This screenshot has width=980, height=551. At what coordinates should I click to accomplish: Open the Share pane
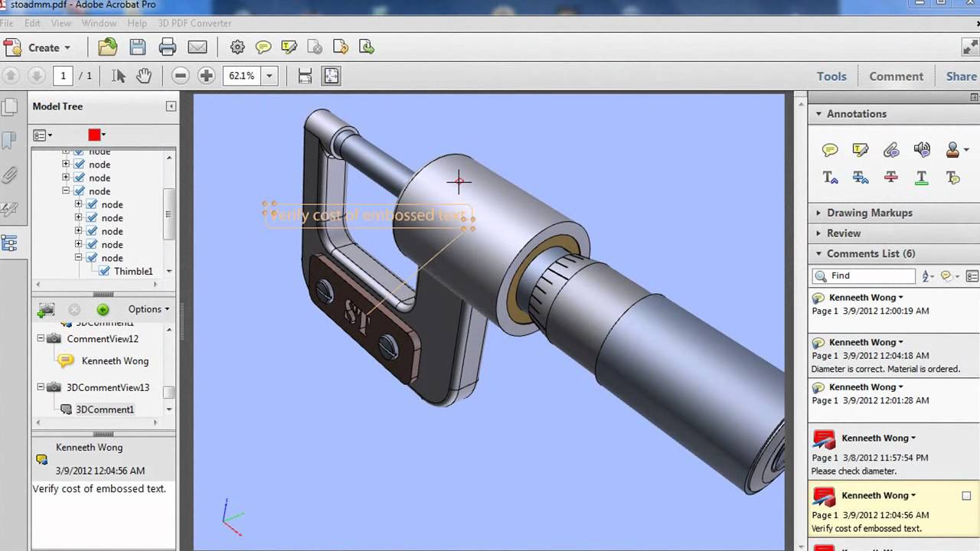click(x=961, y=77)
